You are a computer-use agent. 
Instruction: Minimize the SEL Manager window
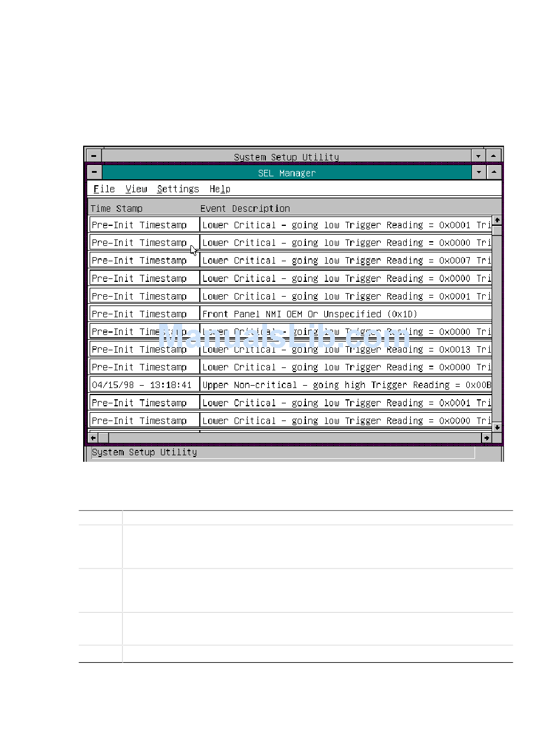479,172
